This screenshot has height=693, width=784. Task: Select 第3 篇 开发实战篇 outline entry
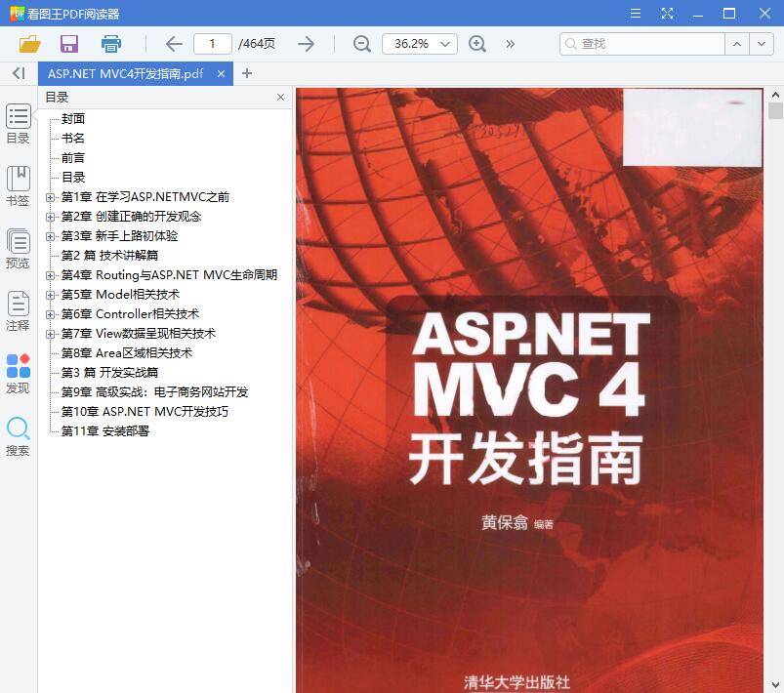pos(109,373)
